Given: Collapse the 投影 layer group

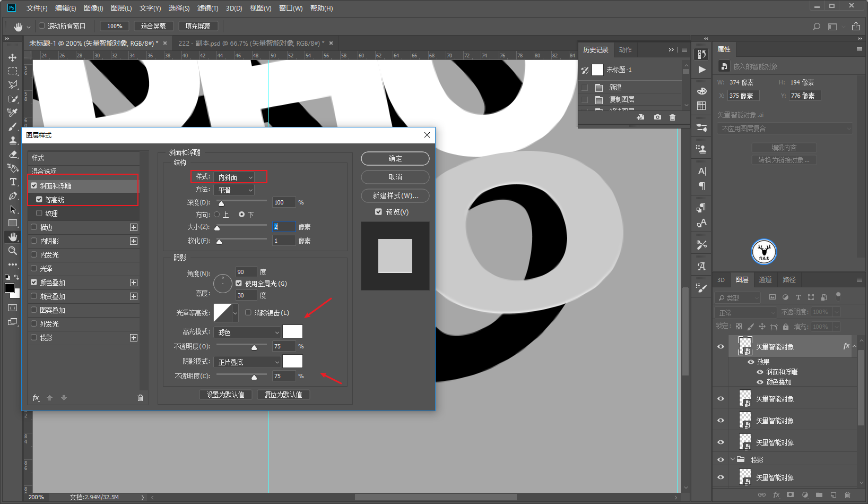Looking at the screenshot, I should pyautogui.click(x=733, y=459).
